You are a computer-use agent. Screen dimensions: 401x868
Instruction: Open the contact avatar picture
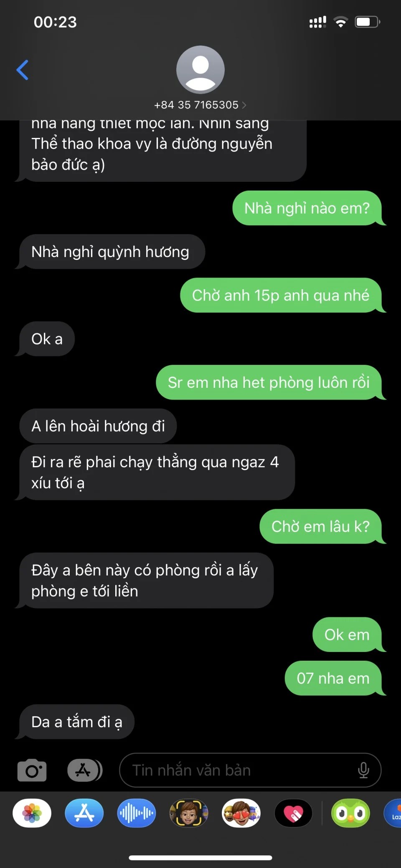point(200,70)
